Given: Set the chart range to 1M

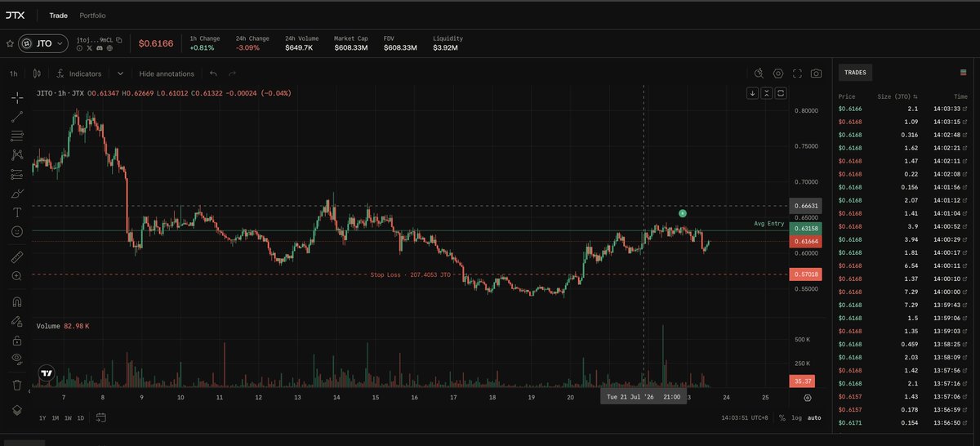Looking at the screenshot, I should (55, 417).
